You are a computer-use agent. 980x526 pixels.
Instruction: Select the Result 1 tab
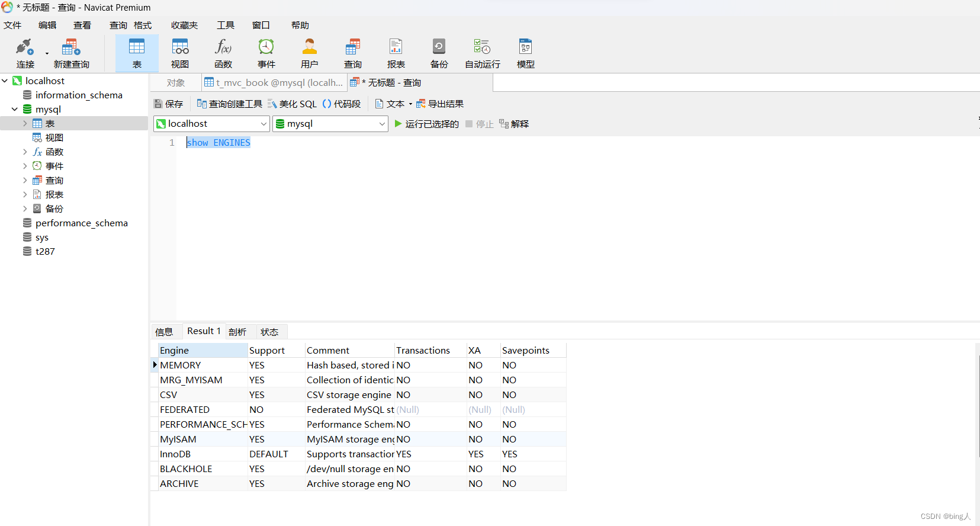[x=204, y=331]
